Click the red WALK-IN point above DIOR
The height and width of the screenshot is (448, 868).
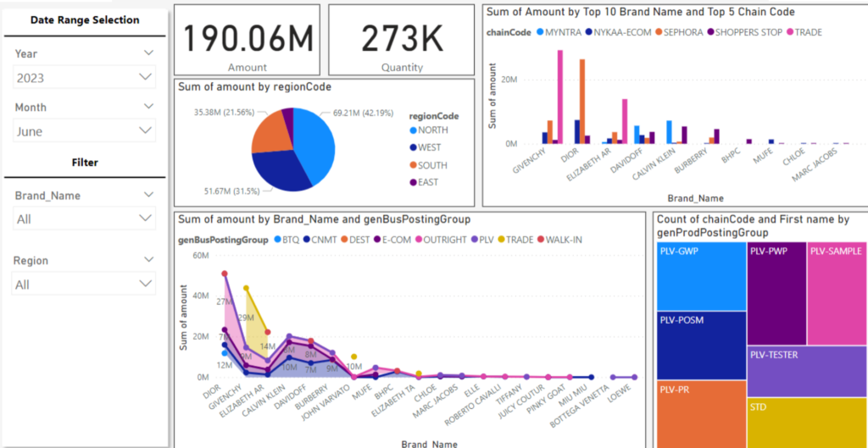pyautogui.click(x=224, y=274)
